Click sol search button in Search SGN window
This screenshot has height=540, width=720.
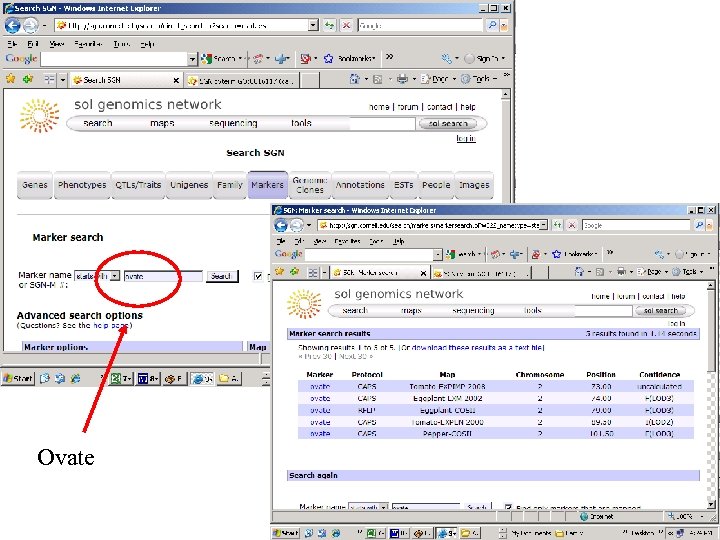(447, 124)
